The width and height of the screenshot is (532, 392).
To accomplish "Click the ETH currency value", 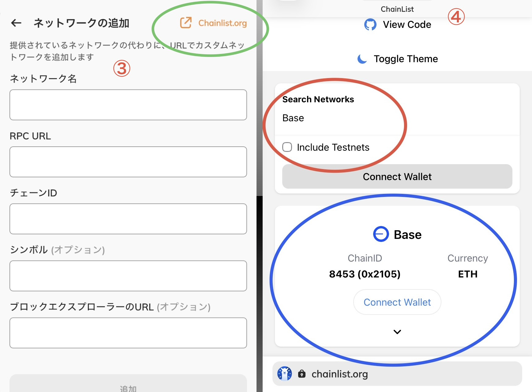I will click(468, 274).
